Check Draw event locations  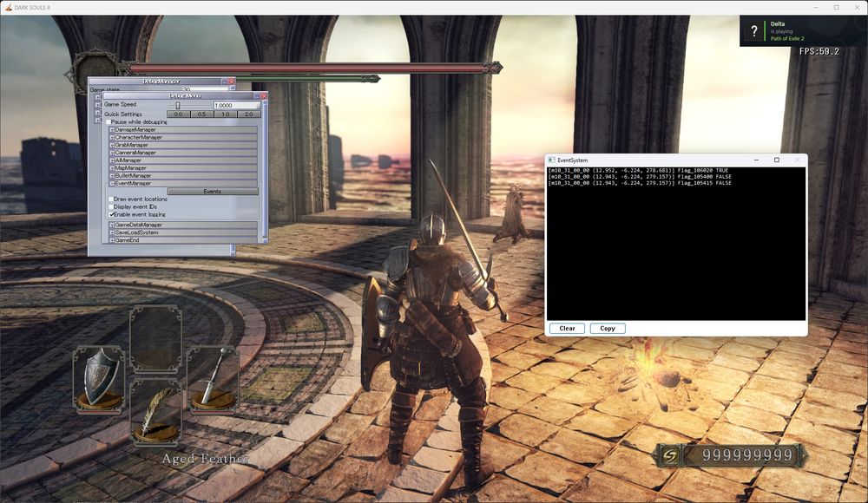pos(111,199)
